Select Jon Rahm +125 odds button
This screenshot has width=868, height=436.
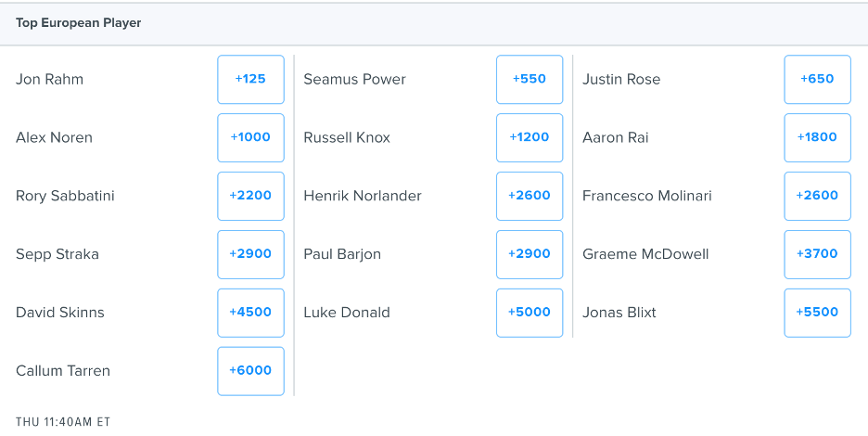pos(250,80)
